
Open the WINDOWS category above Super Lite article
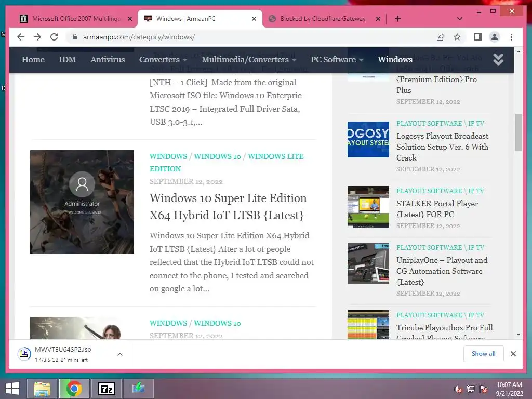click(168, 156)
